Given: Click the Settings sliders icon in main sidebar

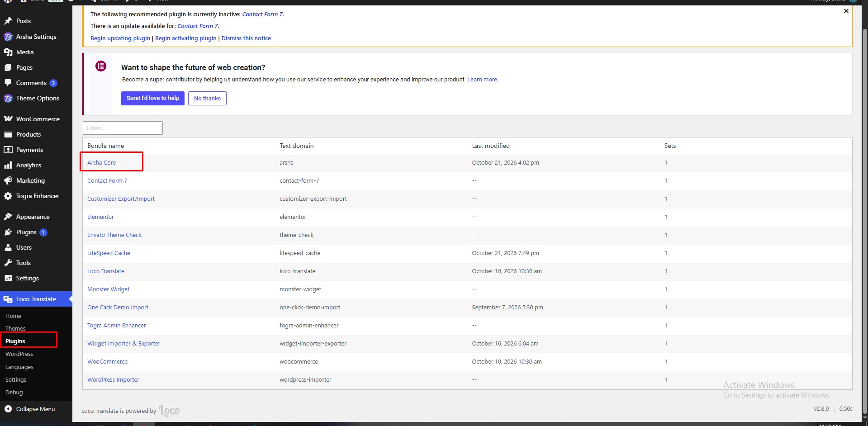Looking at the screenshot, I should click(8, 278).
